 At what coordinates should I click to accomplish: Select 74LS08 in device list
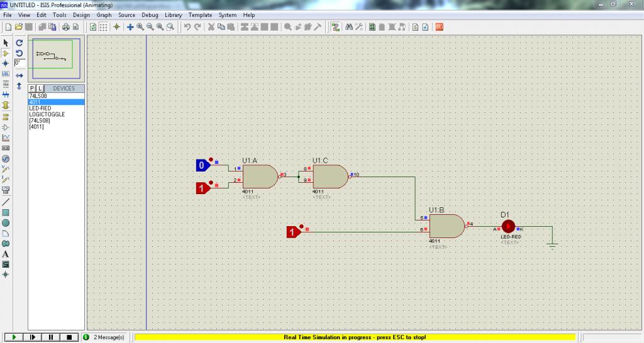tap(38, 96)
